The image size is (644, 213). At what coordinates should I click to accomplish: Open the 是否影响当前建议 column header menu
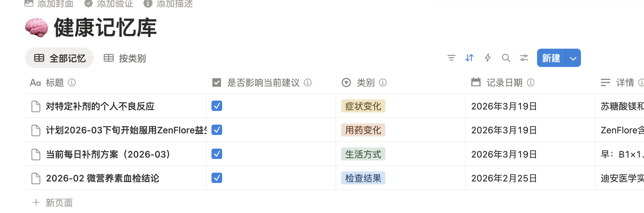(x=263, y=83)
